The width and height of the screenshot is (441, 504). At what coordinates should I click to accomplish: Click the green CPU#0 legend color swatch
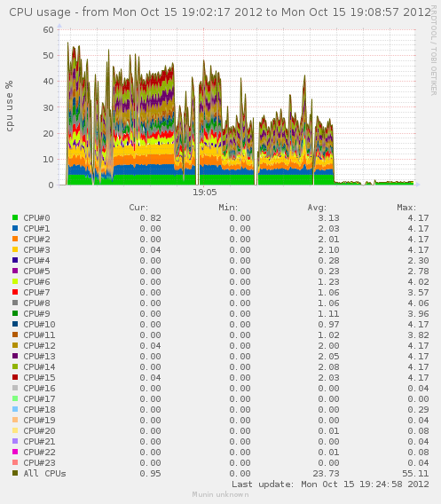point(15,217)
